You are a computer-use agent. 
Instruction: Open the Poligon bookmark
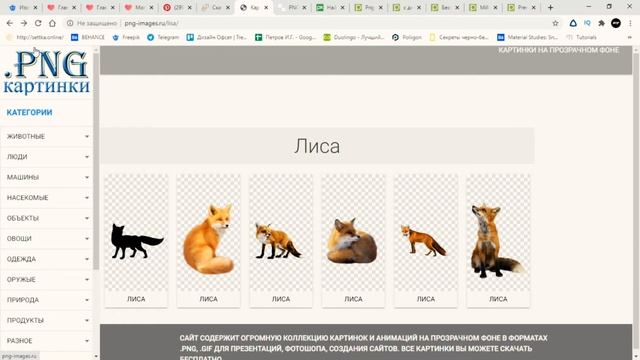tap(407, 37)
